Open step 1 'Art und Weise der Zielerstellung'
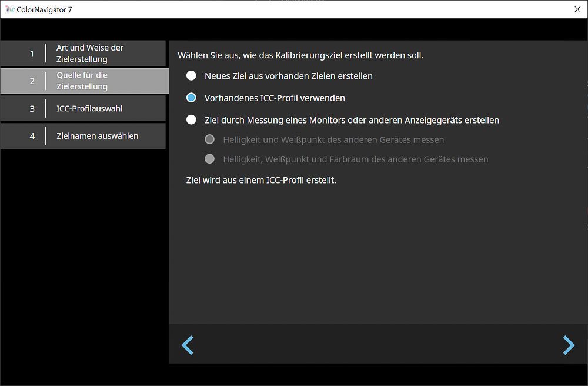Screen dimensions: 588x386 [83, 54]
